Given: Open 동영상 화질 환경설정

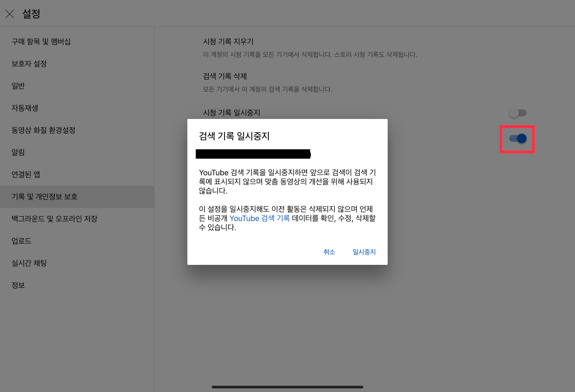Looking at the screenshot, I should tap(77, 130).
